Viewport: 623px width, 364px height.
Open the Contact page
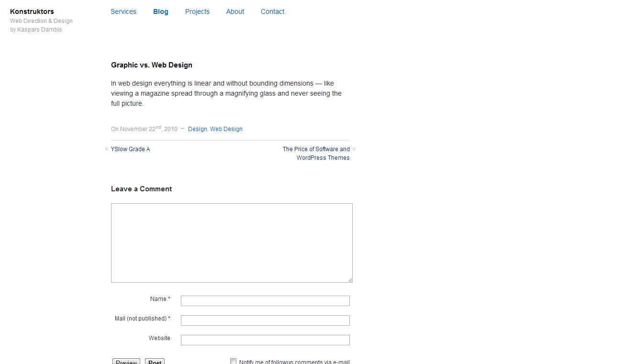pos(272,11)
